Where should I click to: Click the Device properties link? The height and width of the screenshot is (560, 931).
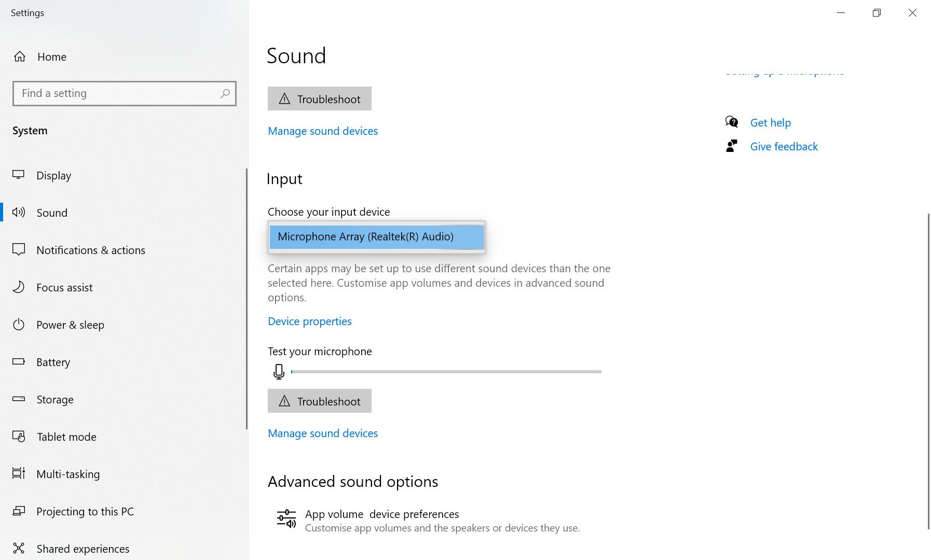coord(309,321)
